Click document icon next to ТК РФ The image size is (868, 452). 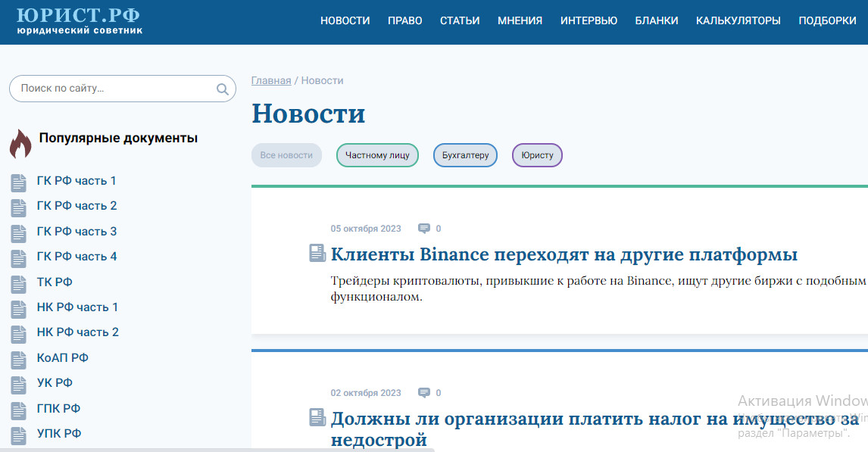click(19, 284)
